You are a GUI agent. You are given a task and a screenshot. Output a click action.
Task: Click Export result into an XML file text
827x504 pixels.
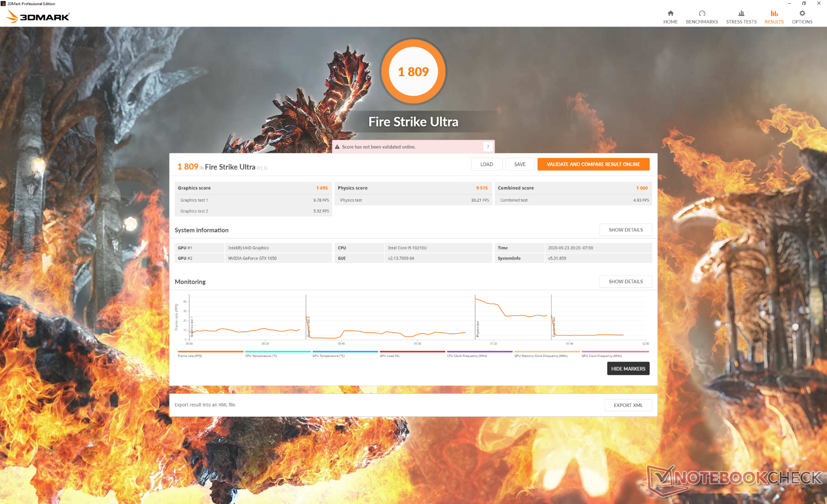click(x=205, y=405)
